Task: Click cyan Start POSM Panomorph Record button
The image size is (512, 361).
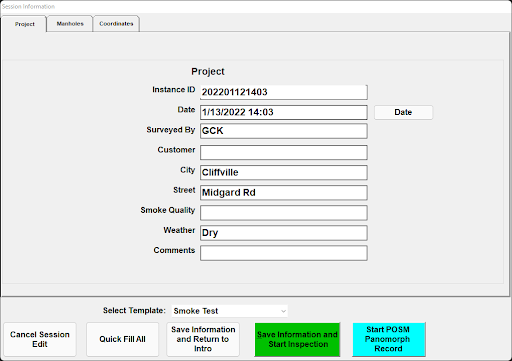Action: pyautogui.click(x=389, y=339)
